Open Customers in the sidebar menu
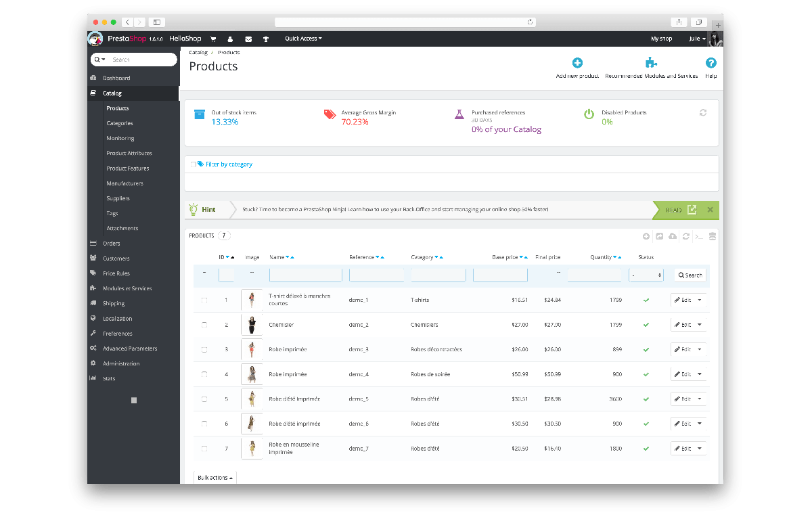Viewport: 812px width, 517px height. pyautogui.click(x=116, y=258)
